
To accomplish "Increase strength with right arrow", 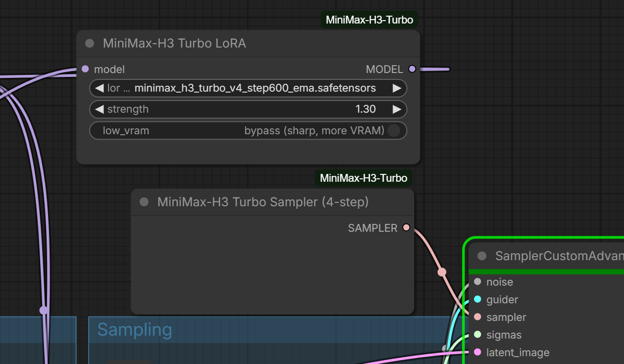I will click(x=397, y=109).
